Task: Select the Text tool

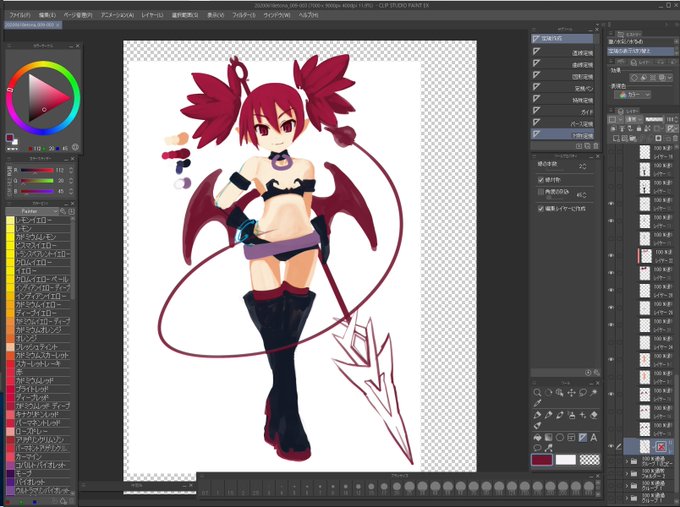Action: [x=594, y=438]
